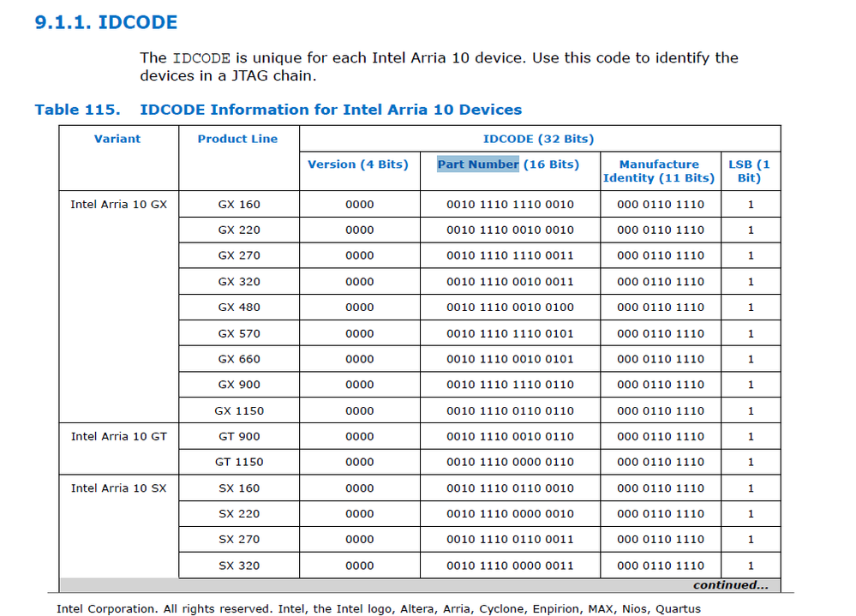
Task: Click part number '0010 1110 0010 0101' for GX 660
Action: [510, 359]
